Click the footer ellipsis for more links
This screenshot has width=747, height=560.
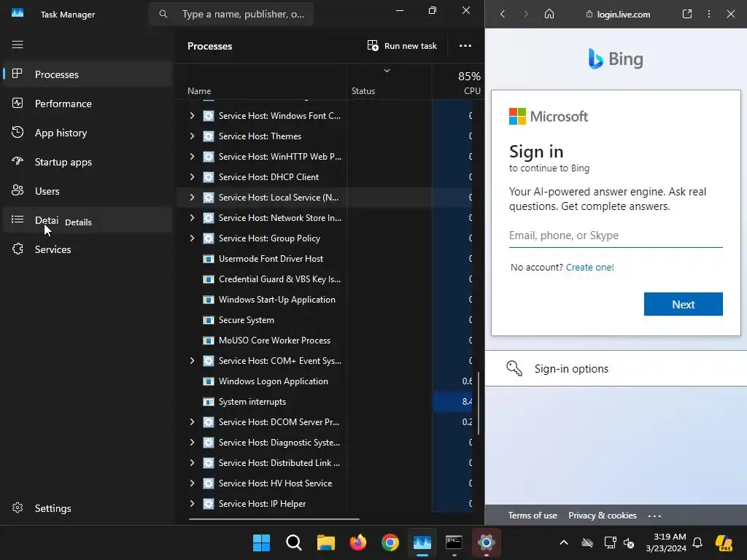(x=654, y=516)
